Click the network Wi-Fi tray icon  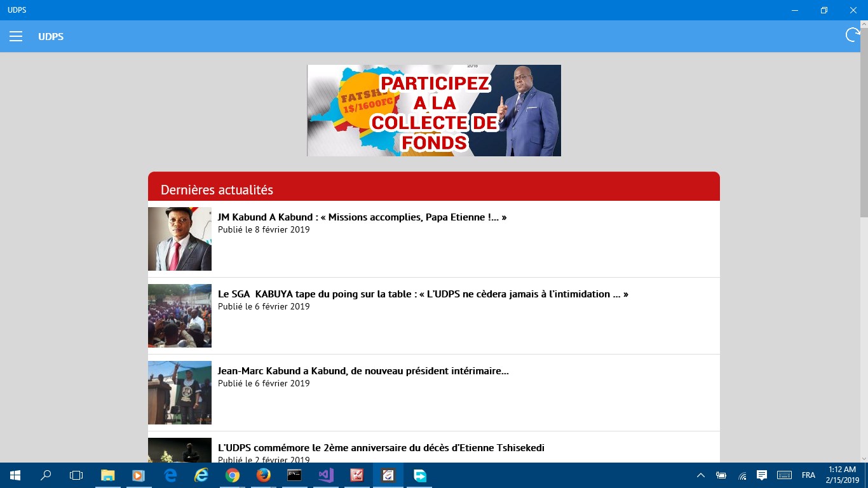pos(742,475)
